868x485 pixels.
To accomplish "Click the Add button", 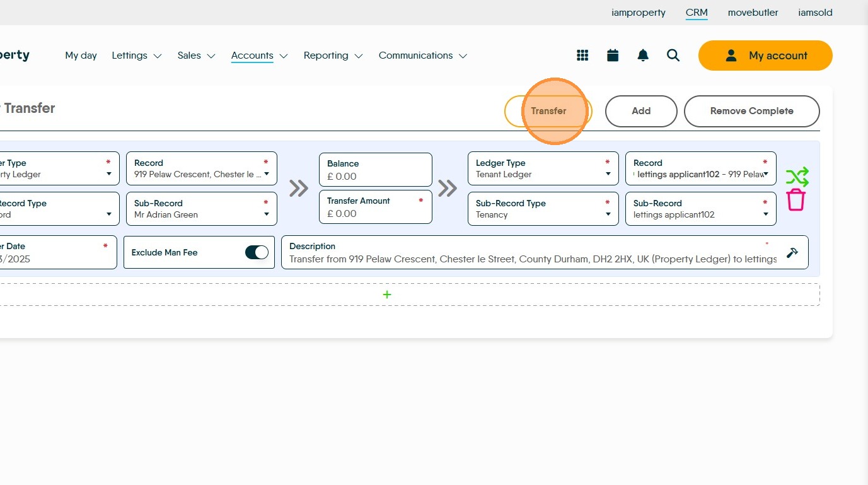I will pos(641,111).
